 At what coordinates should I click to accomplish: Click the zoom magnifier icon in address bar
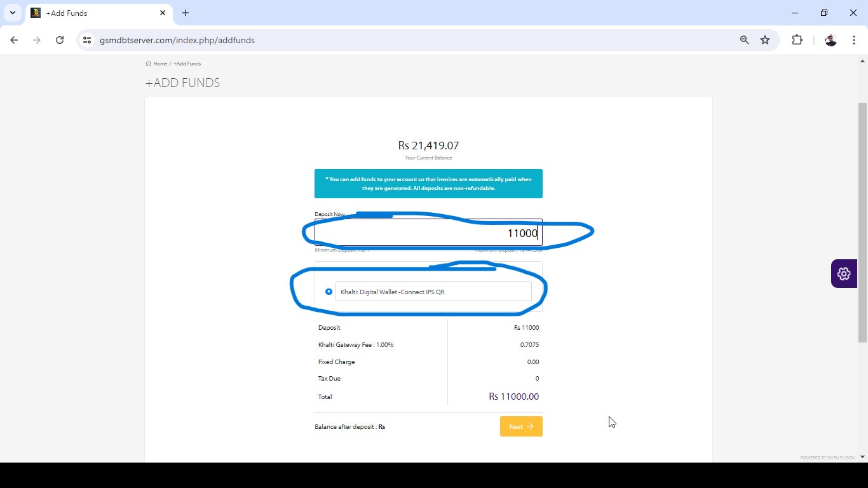pos(744,40)
